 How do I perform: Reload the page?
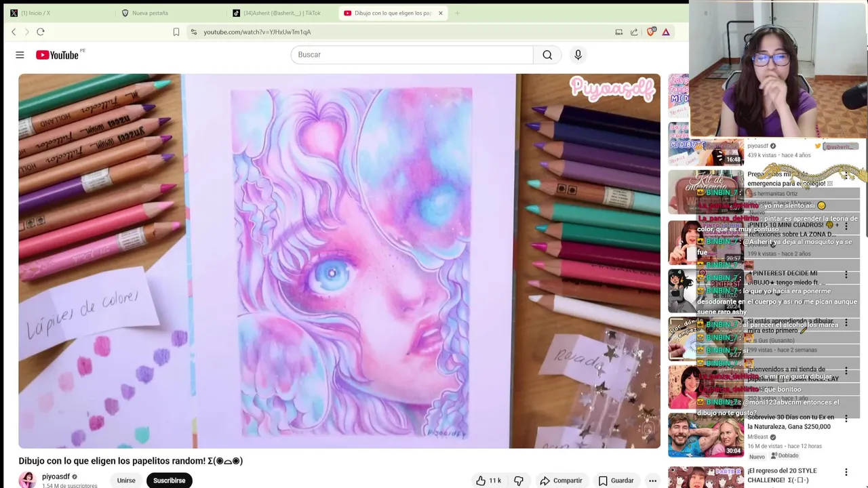41,32
